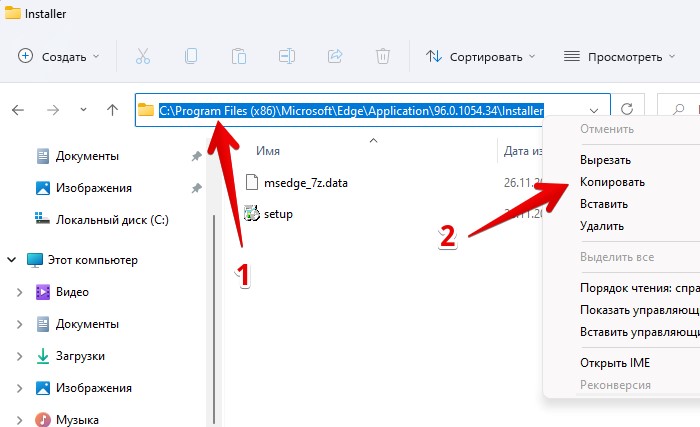Expand Изображения under Этот компьютер
Viewport: 700px width, 427px height.
coord(19,388)
